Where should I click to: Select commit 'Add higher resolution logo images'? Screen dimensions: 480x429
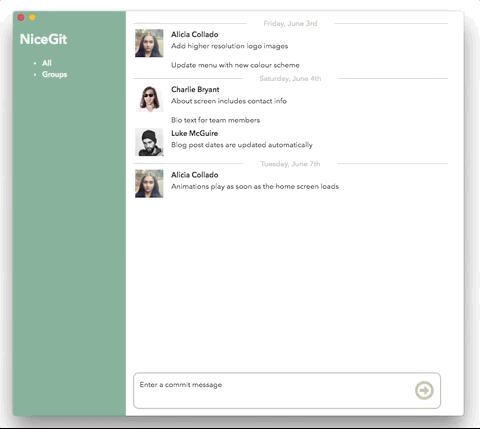point(229,46)
